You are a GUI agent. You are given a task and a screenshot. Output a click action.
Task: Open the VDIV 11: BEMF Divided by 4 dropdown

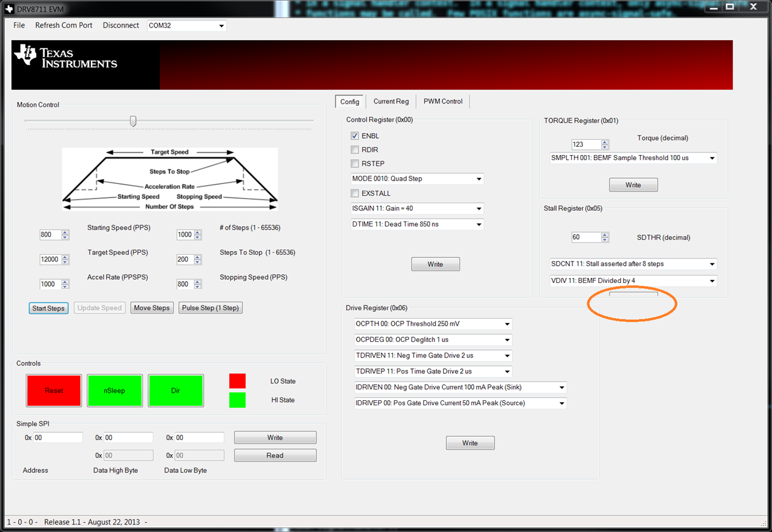pyautogui.click(x=633, y=280)
